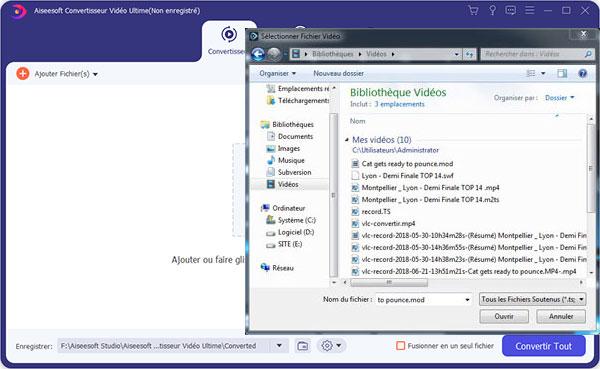
Task: Select Emplacements récents in navigation pane
Action: tap(298, 88)
